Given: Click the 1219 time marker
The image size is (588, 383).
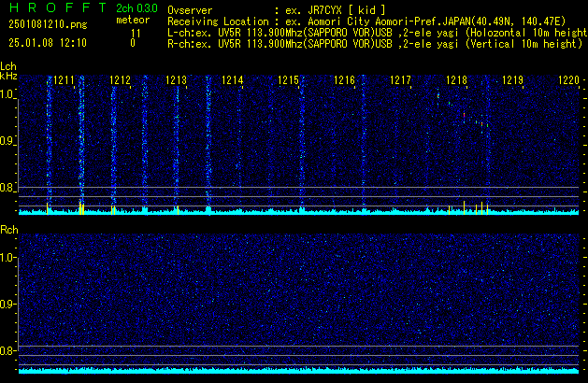Looking at the screenshot, I should (x=512, y=80).
